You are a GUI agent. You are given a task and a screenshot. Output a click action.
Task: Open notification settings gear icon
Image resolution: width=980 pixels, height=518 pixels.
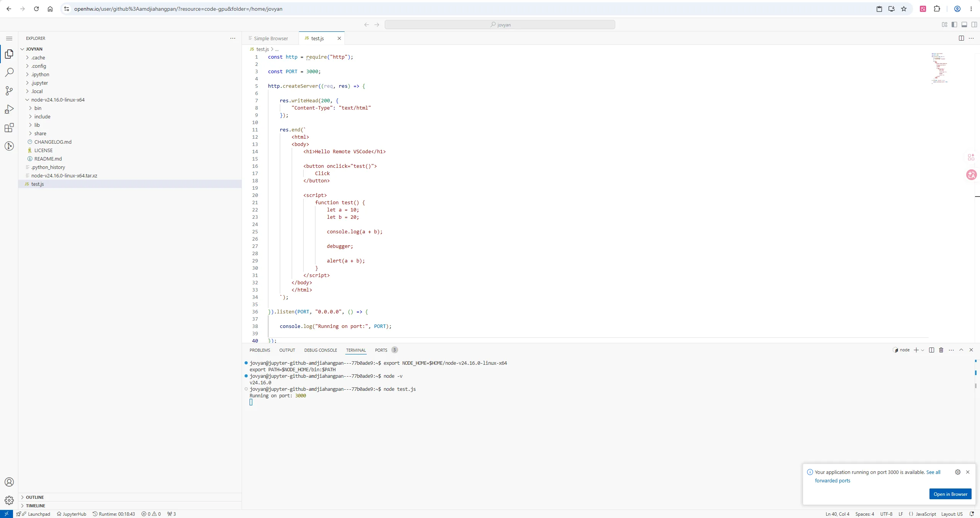coord(958,472)
